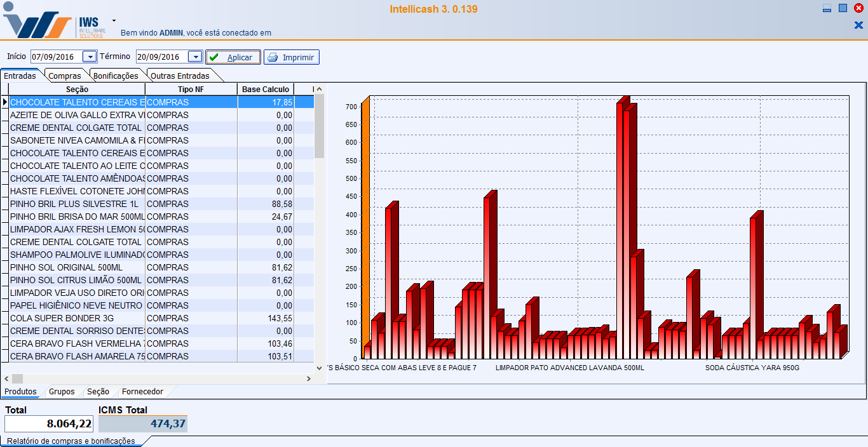Select the CHOCOLATE TALENTO AMÊNDOAS row
The image size is (868, 447).
point(161,178)
